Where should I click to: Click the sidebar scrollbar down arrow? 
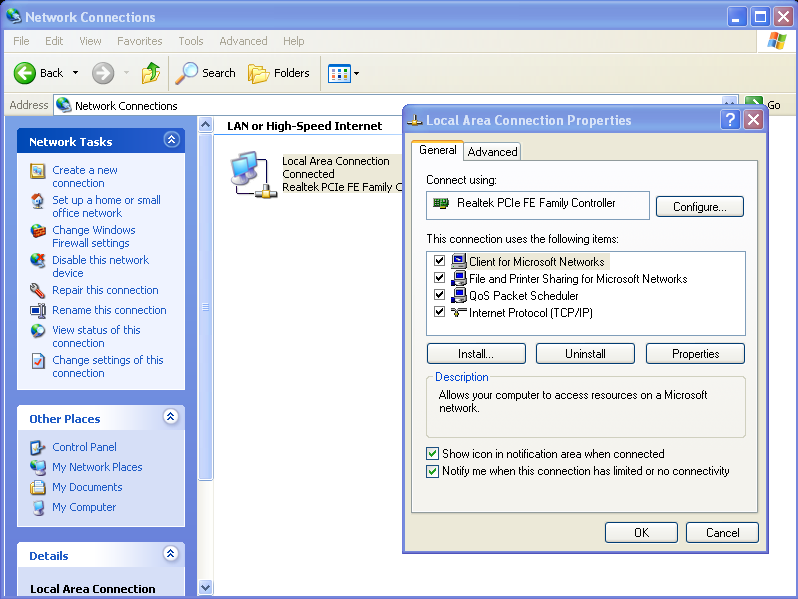click(206, 588)
